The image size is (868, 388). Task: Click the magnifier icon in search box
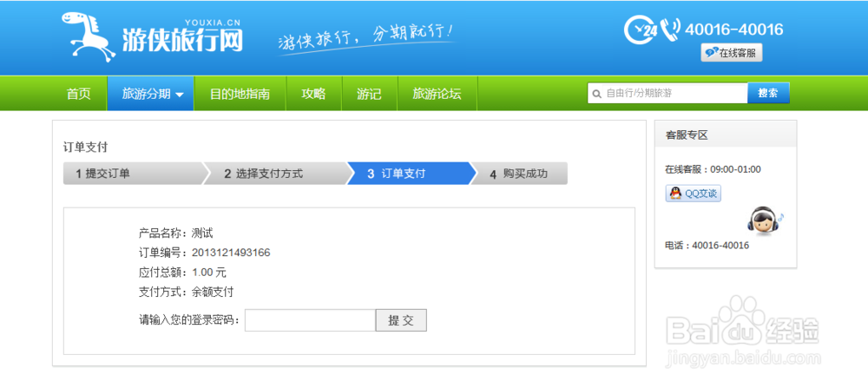(x=597, y=94)
